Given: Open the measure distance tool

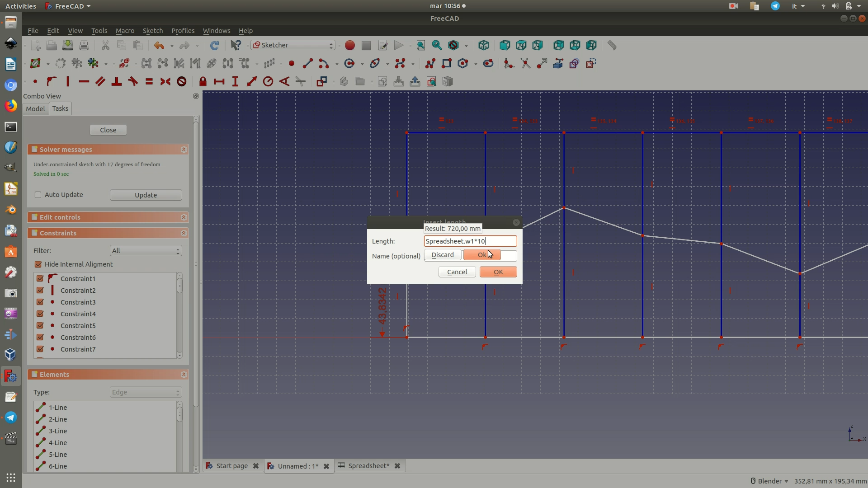Looking at the screenshot, I should click(612, 46).
